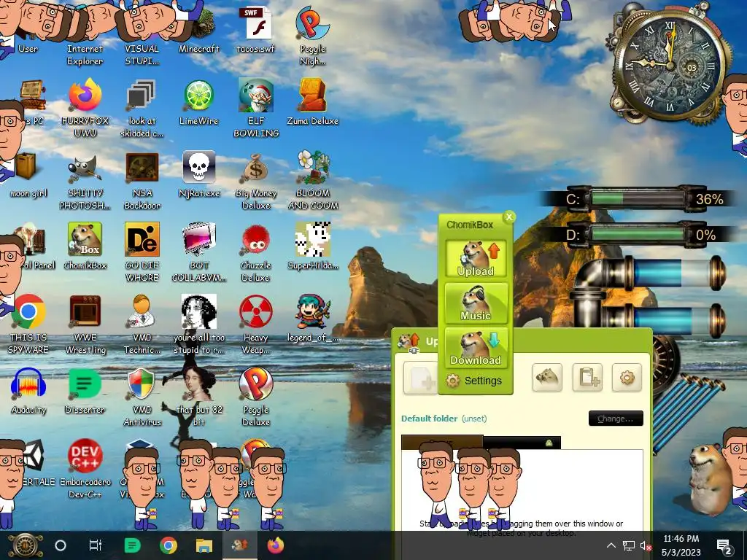Open Settings in the ChomikBox widget
The height and width of the screenshot is (560, 747).
[x=474, y=381]
